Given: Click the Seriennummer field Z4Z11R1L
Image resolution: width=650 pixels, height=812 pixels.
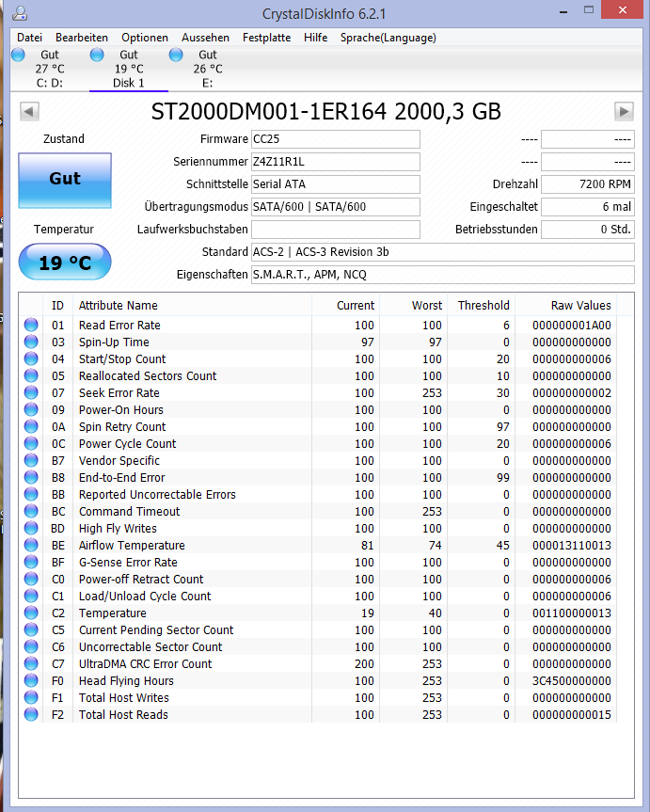Looking at the screenshot, I should pos(336,162).
